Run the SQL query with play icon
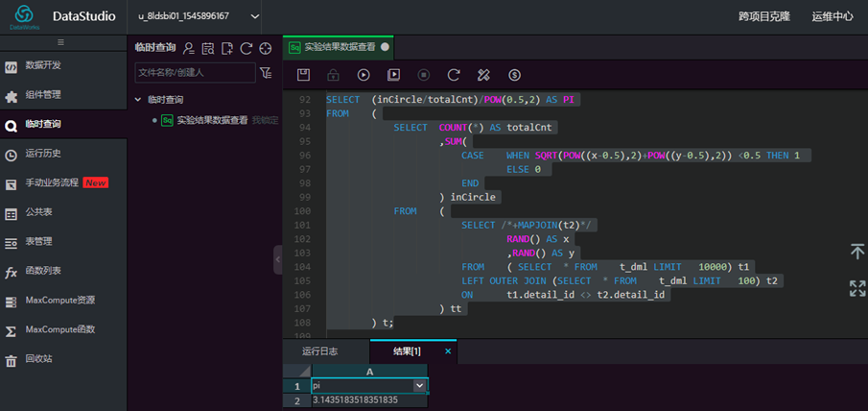 tap(364, 75)
